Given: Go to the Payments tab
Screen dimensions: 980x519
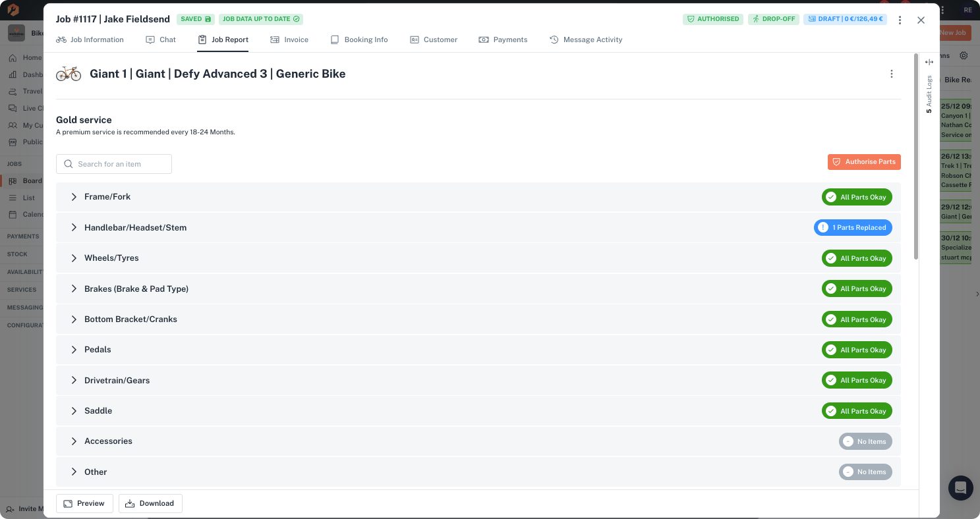Looking at the screenshot, I should tap(503, 40).
